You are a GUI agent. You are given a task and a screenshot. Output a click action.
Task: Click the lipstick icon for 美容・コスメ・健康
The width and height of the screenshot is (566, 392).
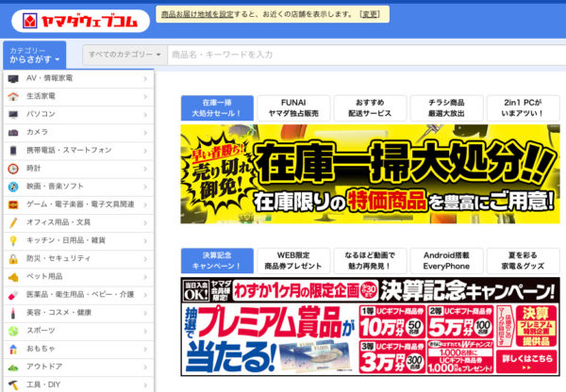[x=13, y=313]
